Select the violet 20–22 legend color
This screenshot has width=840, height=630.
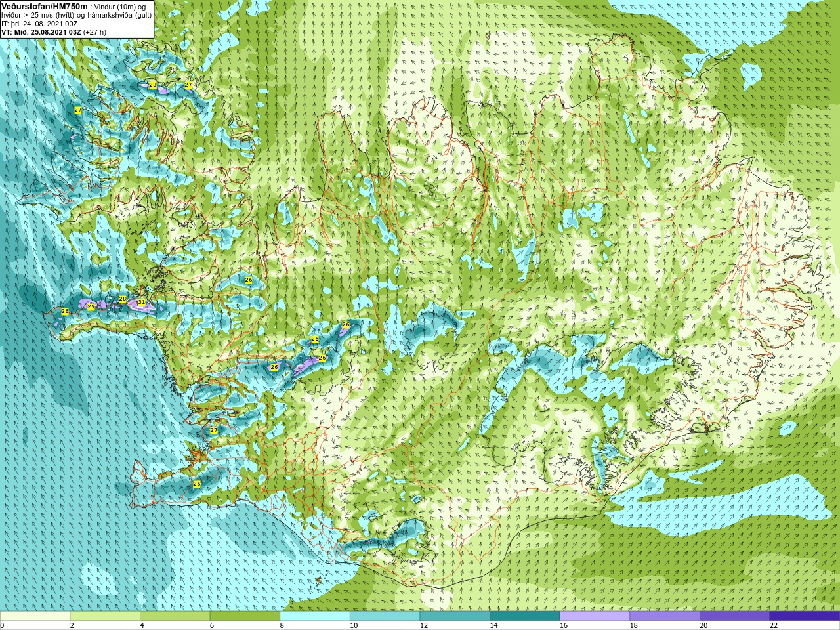click(x=734, y=616)
